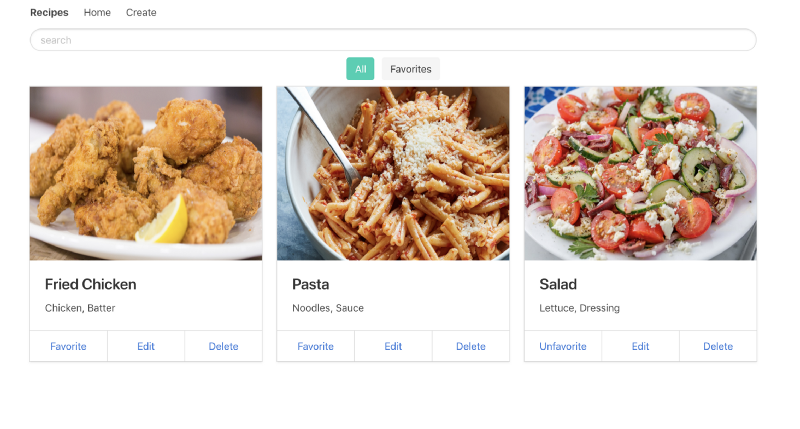Image resolution: width=800 pixels, height=429 pixels.
Task: Edit the Fried Chicken recipe
Action: [146, 346]
